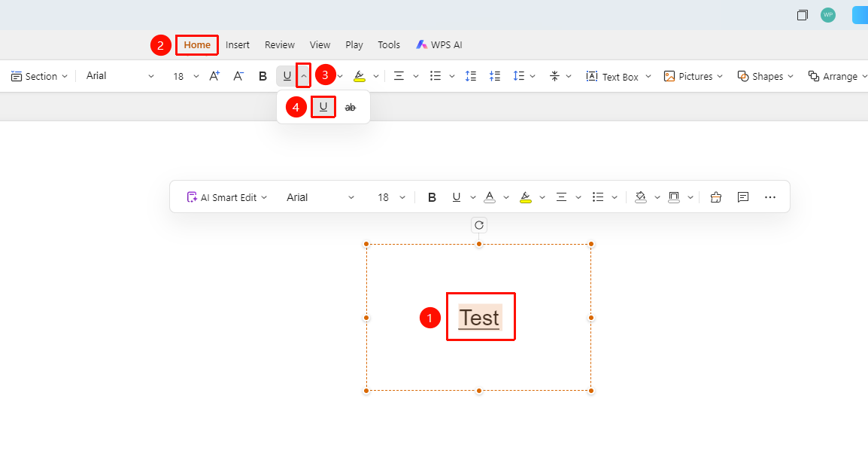Toggle strikethrough in the underline popup
Screen dimensions: 868x457
[x=351, y=108]
